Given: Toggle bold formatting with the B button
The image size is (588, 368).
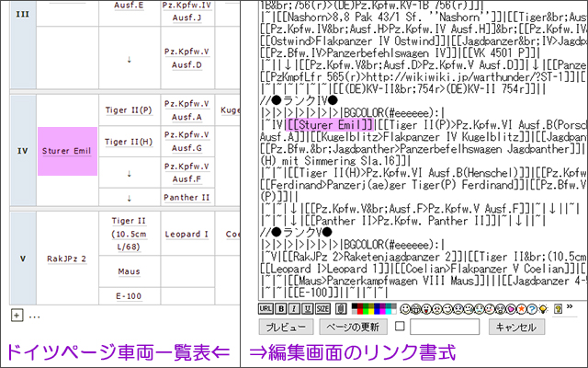Looking at the screenshot, I should click(x=281, y=309).
